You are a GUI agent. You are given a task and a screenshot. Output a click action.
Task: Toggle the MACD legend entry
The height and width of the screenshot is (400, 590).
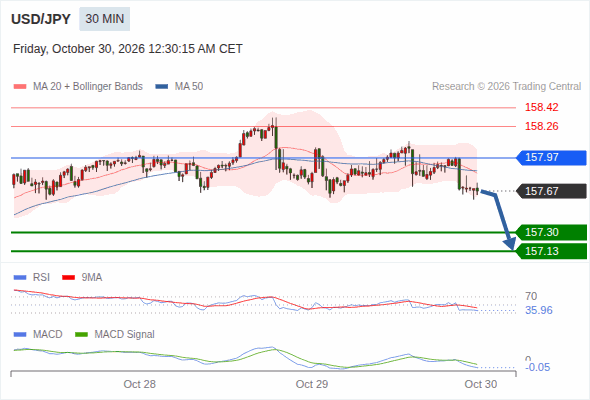click(38, 334)
